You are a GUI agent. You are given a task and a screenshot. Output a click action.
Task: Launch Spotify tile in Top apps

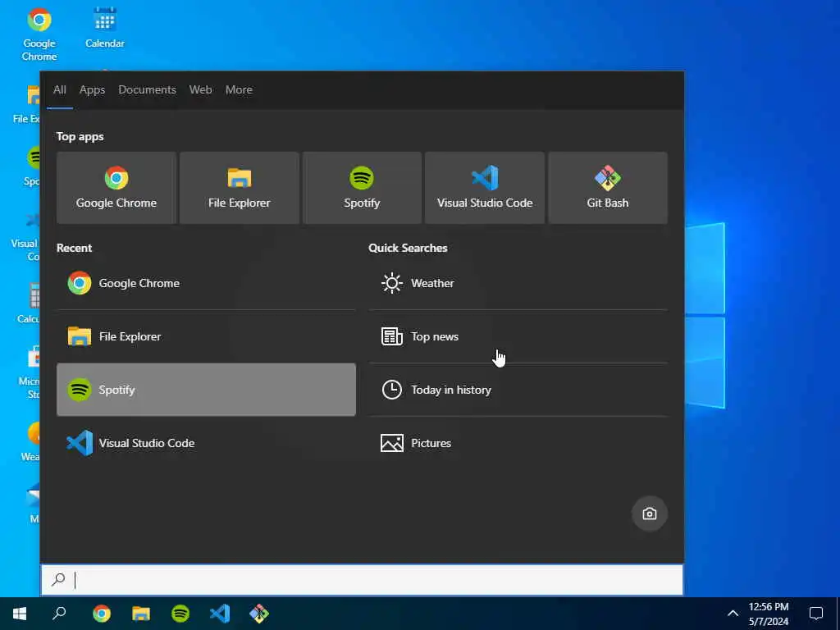362,188
